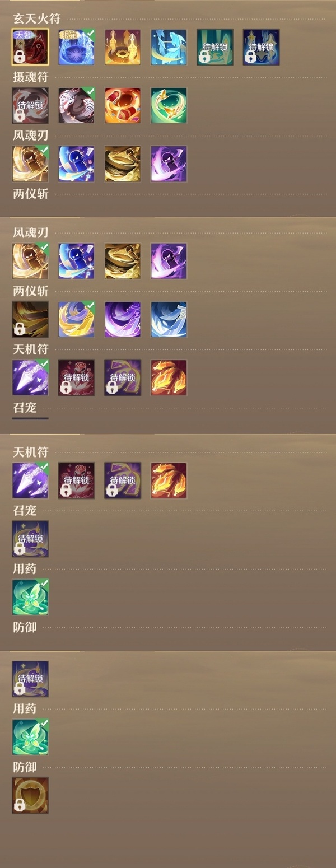Open the teal 待解锁 skin in 玄天火符 row
Viewport: 336px width, 868px height.
click(214, 47)
